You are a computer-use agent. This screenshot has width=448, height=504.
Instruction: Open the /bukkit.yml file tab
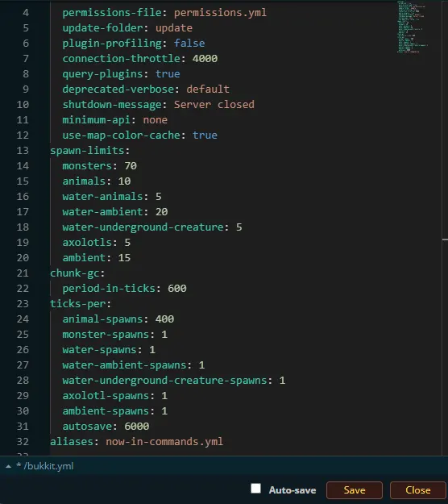pyautogui.click(x=45, y=466)
